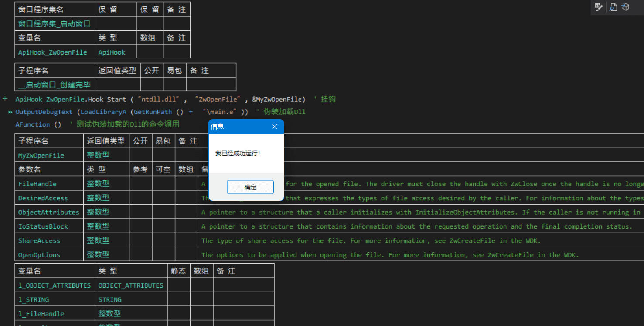This screenshot has height=326, width=644.
Task: Select the ObjectAttributes parameter name
Action: [x=48, y=213]
